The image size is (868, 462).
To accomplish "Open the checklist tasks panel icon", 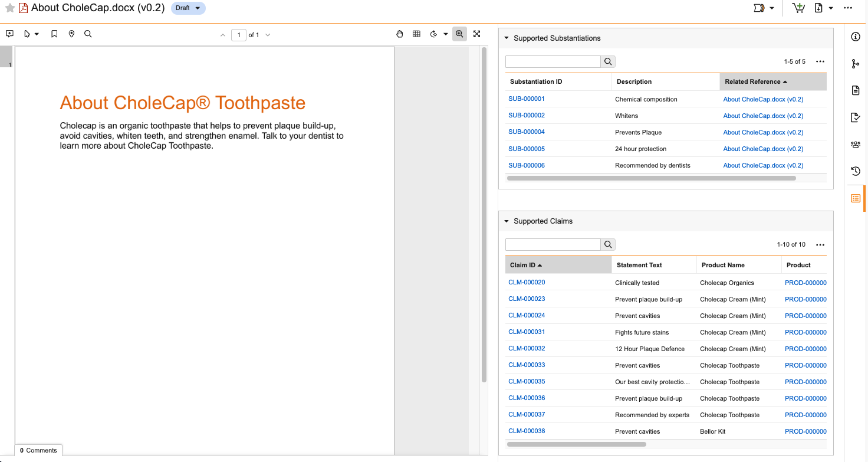I will coord(856,117).
